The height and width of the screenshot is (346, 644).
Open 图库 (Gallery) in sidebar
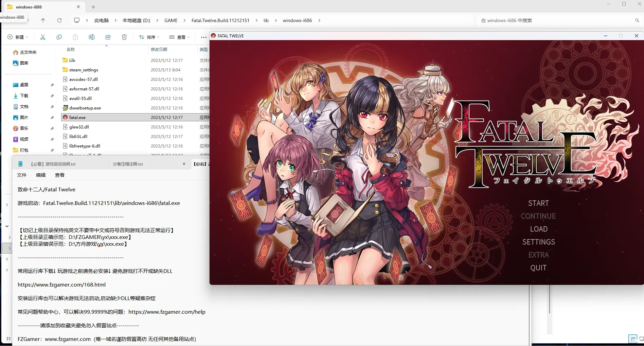20,63
